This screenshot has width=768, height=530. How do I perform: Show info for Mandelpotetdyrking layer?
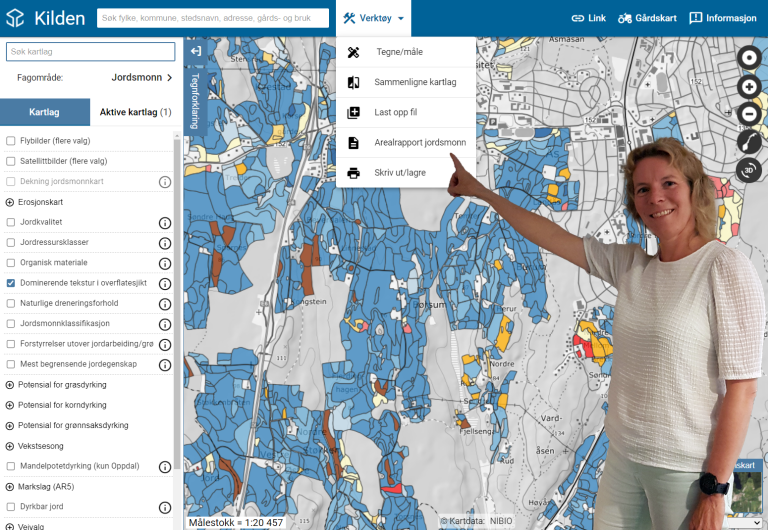(165, 467)
